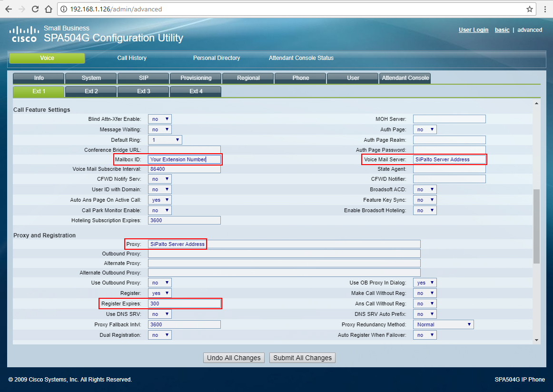Image resolution: width=553 pixels, height=392 pixels.
Task: Open the Personal Directory tab
Action: tap(217, 58)
